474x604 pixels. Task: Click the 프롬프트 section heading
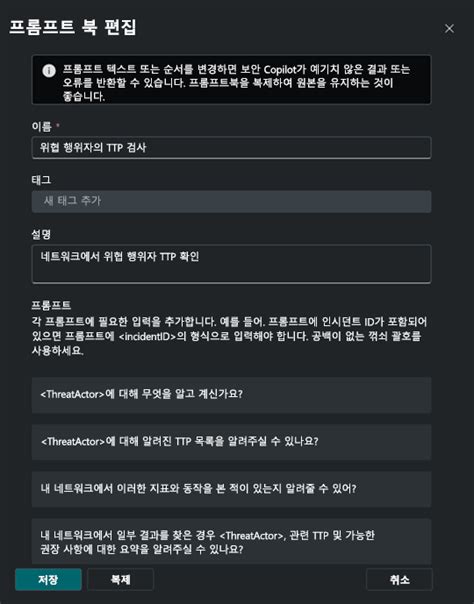pyautogui.click(x=51, y=305)
